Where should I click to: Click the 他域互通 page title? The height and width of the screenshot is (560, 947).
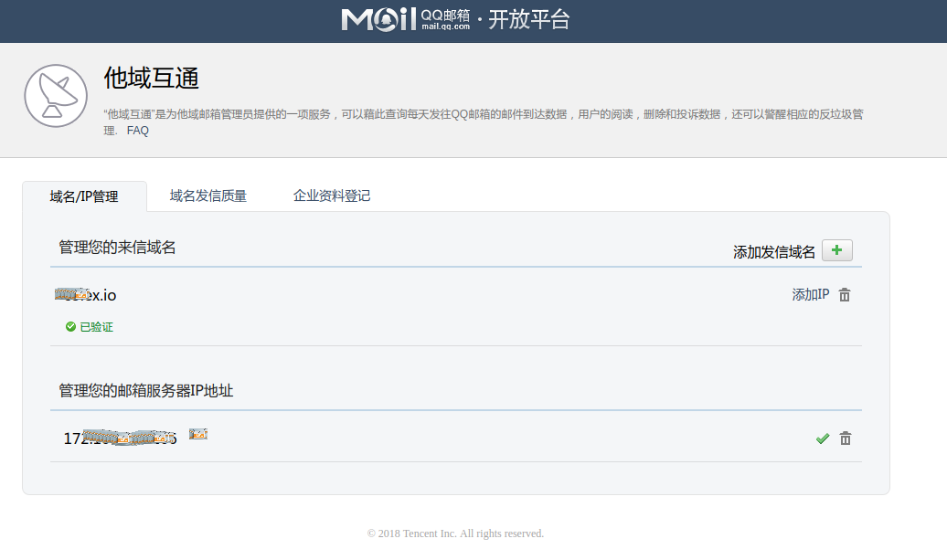152,79
